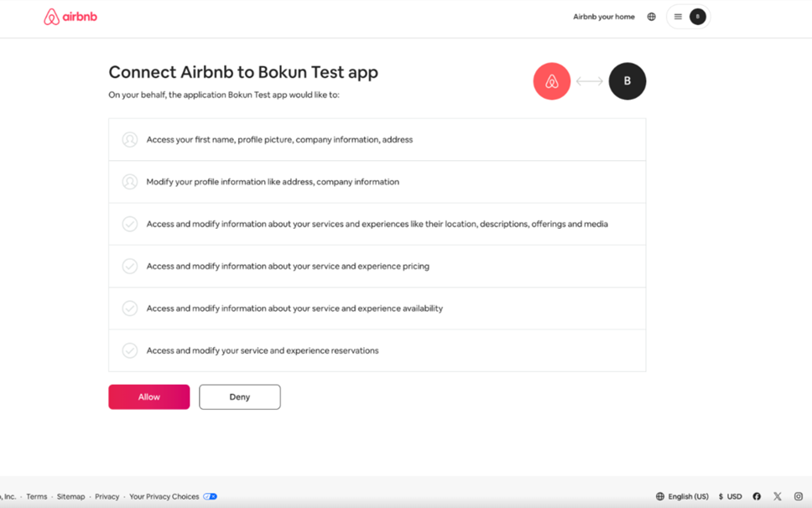This screenshot has width=812, height=508.
Task: Open the English (US) language chooser in footer
Action: pos(682,496)
